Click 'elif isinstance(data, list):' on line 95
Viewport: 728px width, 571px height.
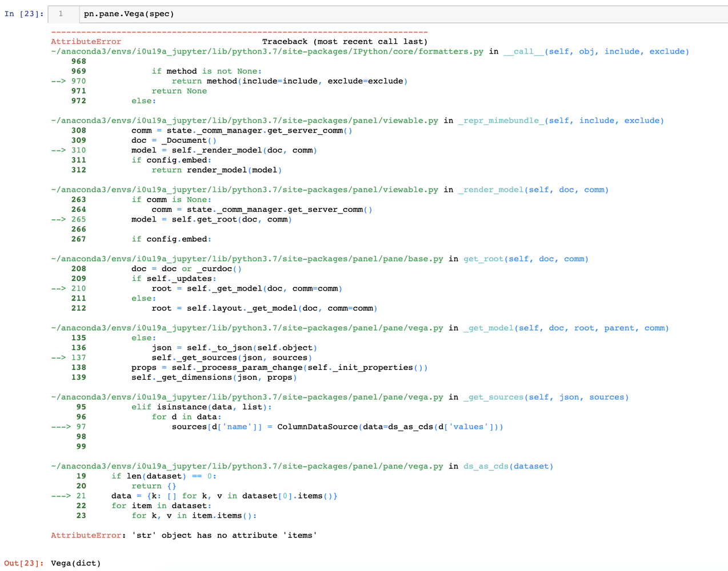202,407
